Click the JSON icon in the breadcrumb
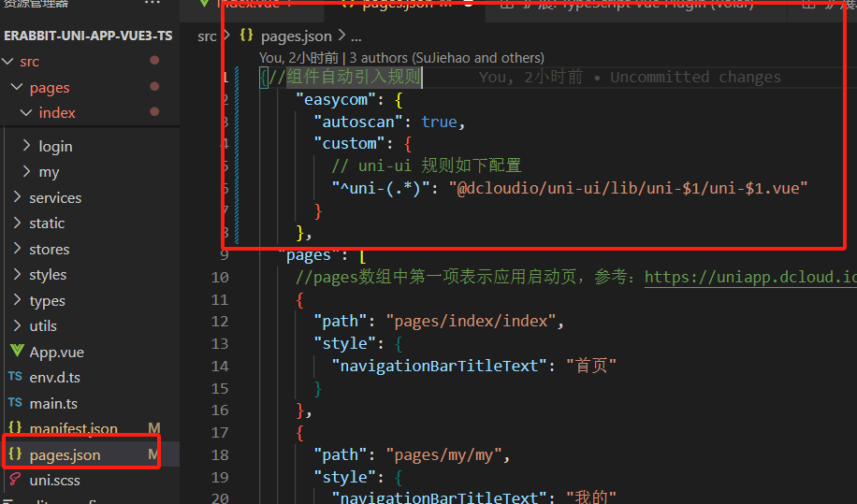857x504 pixels. 247,36
